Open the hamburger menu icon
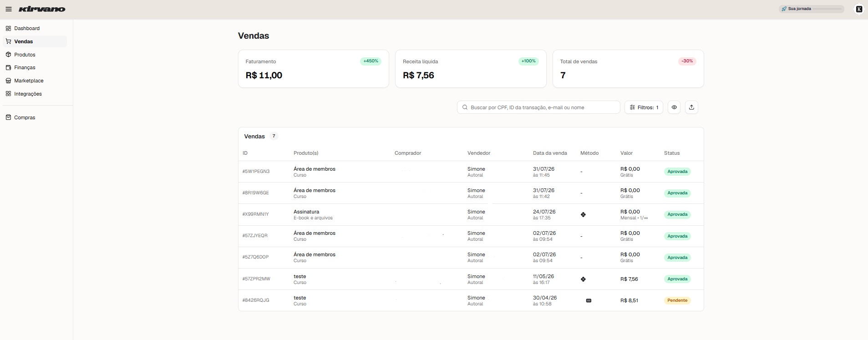 click(x=9, y=9)
